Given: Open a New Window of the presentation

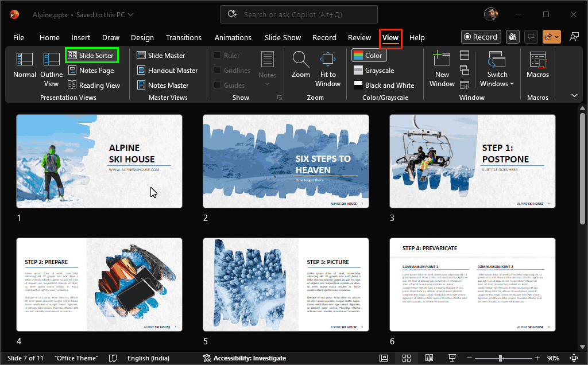Looking at the screenshot, I should [x=442, y=69].
